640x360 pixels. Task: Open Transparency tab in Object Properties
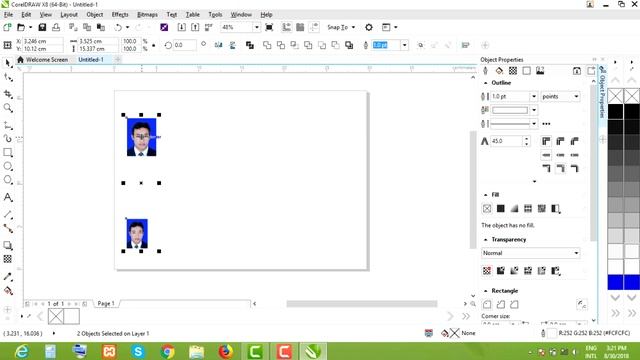tap(513, 71)
